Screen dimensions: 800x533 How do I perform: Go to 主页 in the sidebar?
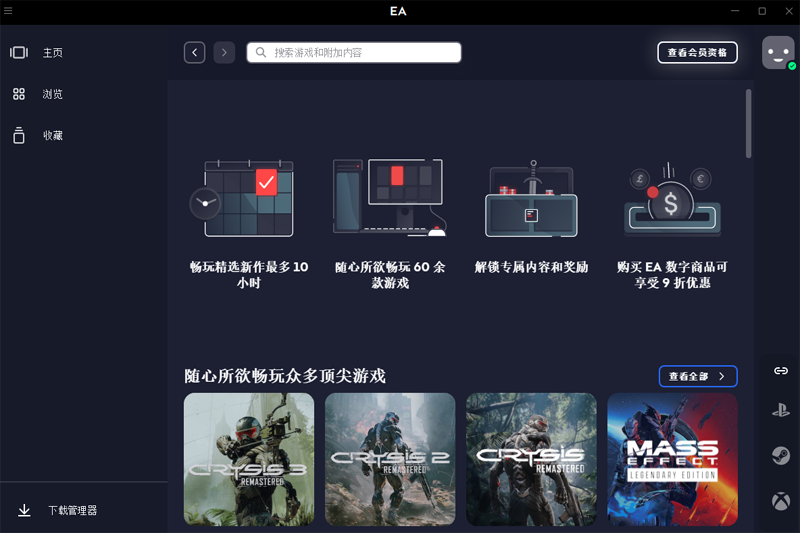click(52, 53)
